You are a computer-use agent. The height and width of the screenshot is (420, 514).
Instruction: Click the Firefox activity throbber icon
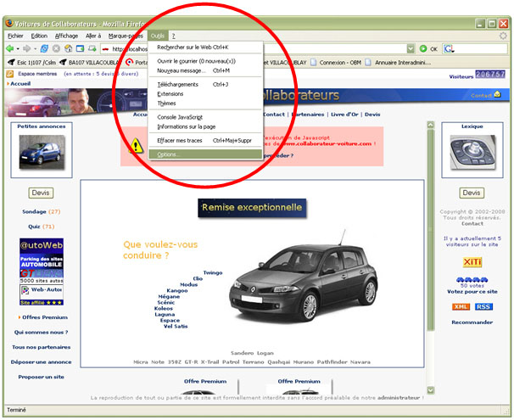pos(503,36)
